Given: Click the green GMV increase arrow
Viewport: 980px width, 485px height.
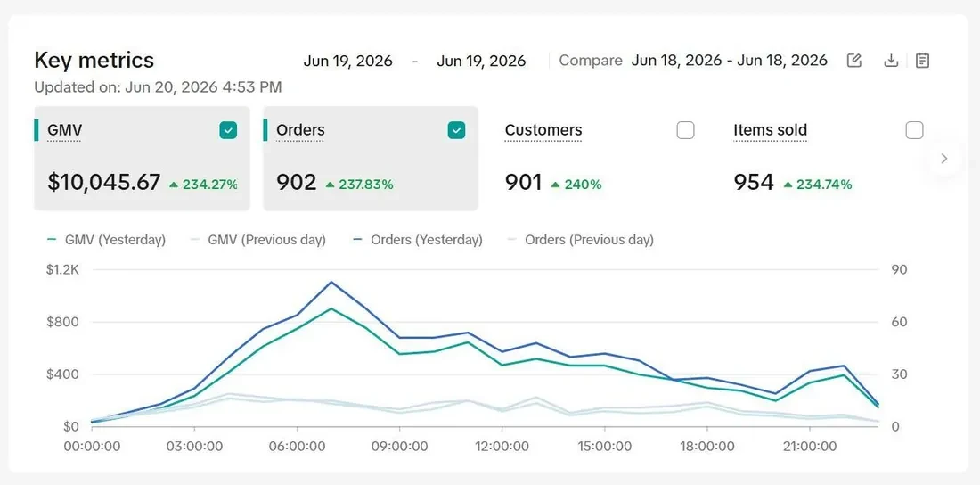Looking at the screenshot, I should pyautogui.click(x=174, y=185).
